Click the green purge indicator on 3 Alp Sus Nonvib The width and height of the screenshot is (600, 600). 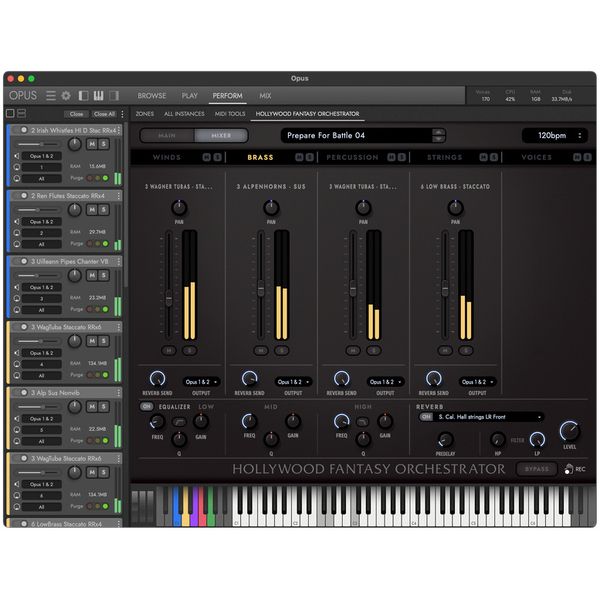(x=105, y=440)
